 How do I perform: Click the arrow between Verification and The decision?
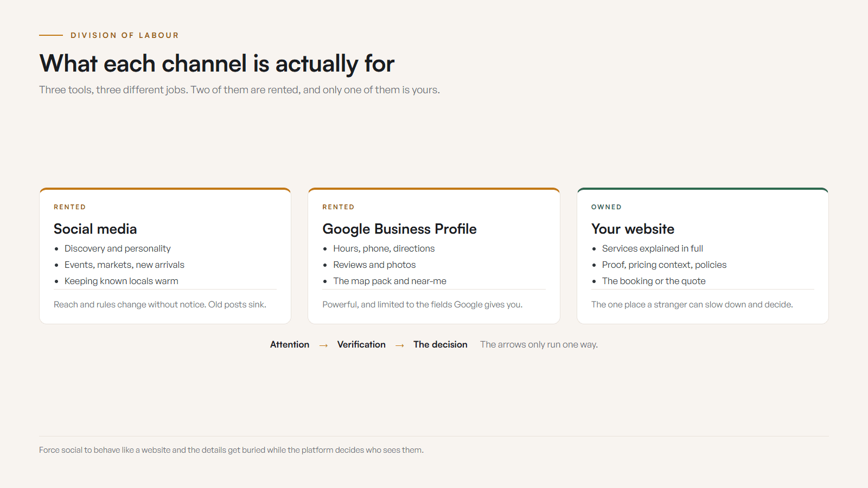click(x=400, y=345)
